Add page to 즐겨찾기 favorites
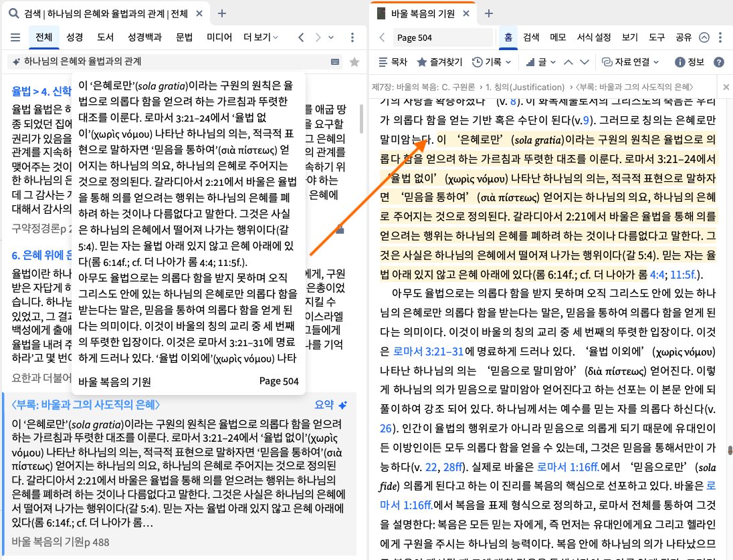This screenshot has height=560, width=733. [x=439, y=61]
